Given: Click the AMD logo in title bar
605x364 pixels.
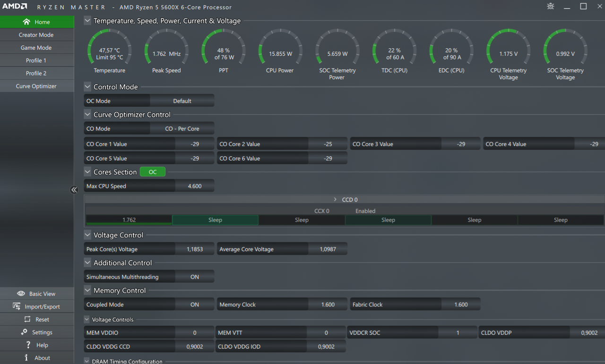Looking at the screenshot, I should pyautogui.click(x=15, y=7).
